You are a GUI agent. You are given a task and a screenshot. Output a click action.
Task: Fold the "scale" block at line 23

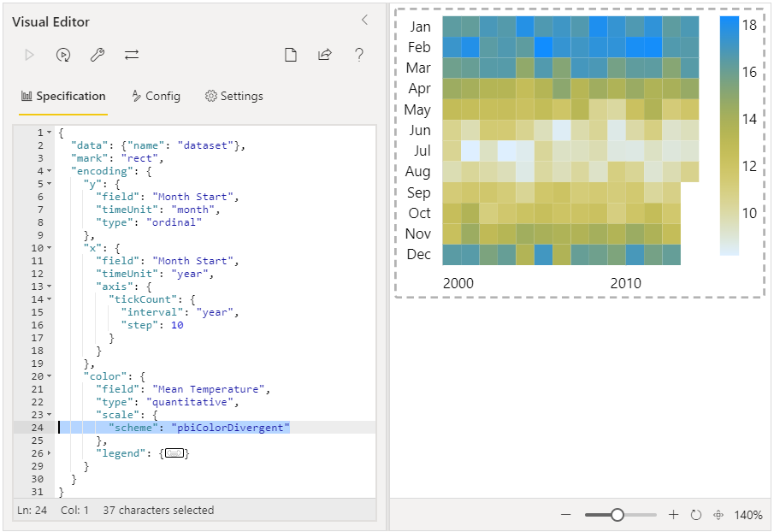[49, 415]
